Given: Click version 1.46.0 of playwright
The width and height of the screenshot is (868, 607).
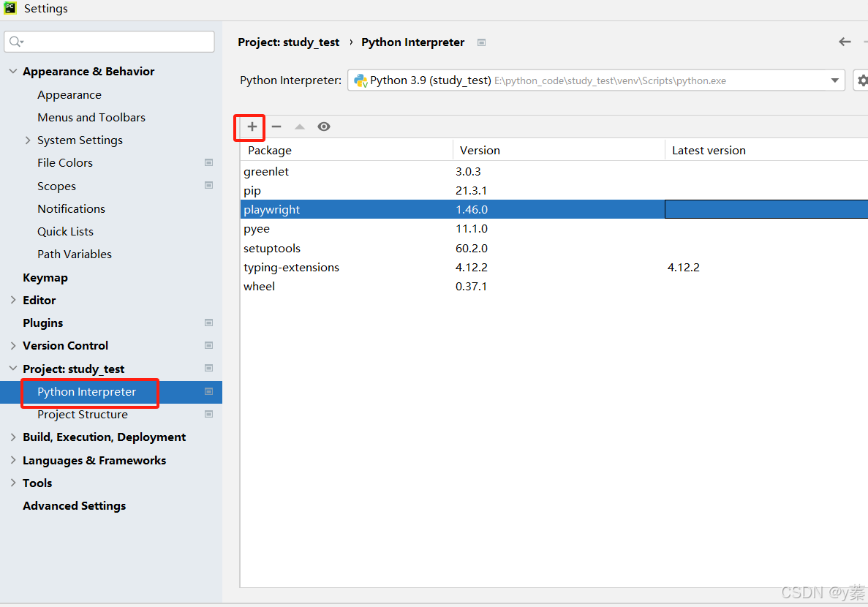Looking at the screenshot, I should [x=472, y=209].
